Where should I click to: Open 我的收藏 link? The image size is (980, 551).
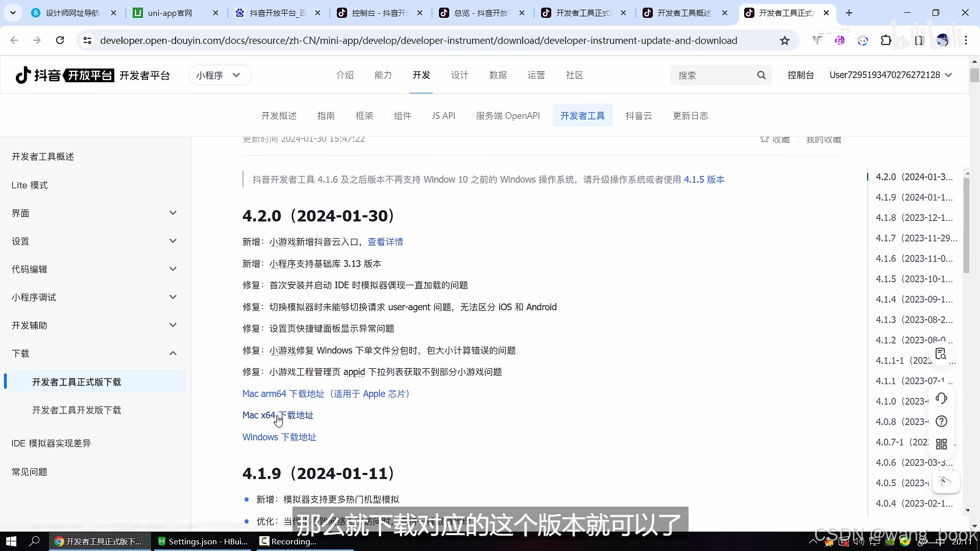pyautogui.click(x=823, y=139)
